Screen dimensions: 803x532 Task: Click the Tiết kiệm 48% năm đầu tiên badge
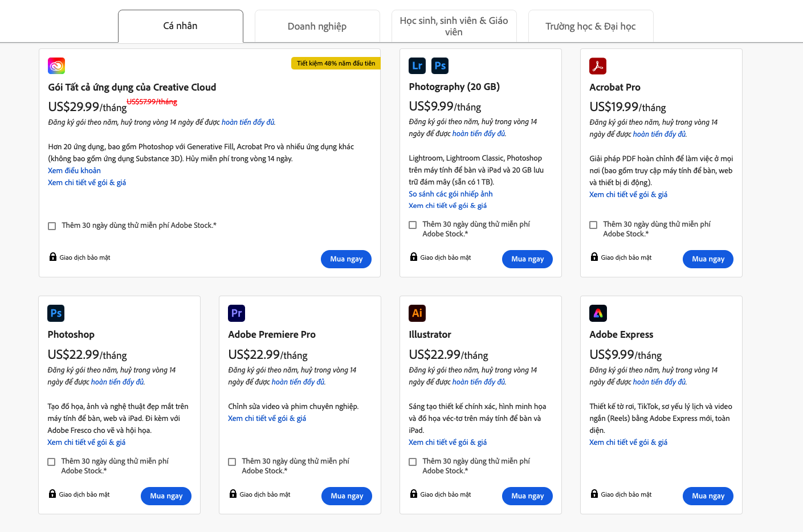[336, 63]
